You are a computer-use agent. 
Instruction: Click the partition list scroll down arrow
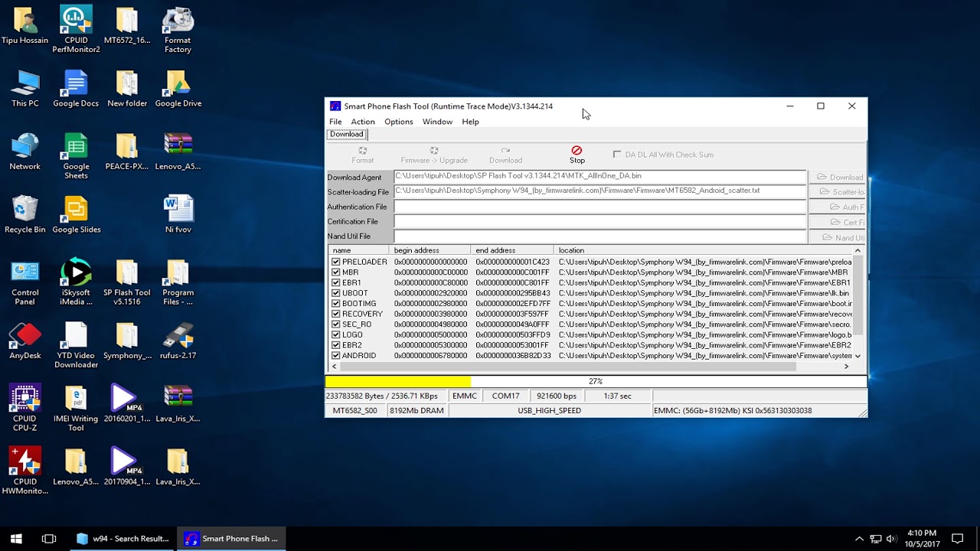857,356
